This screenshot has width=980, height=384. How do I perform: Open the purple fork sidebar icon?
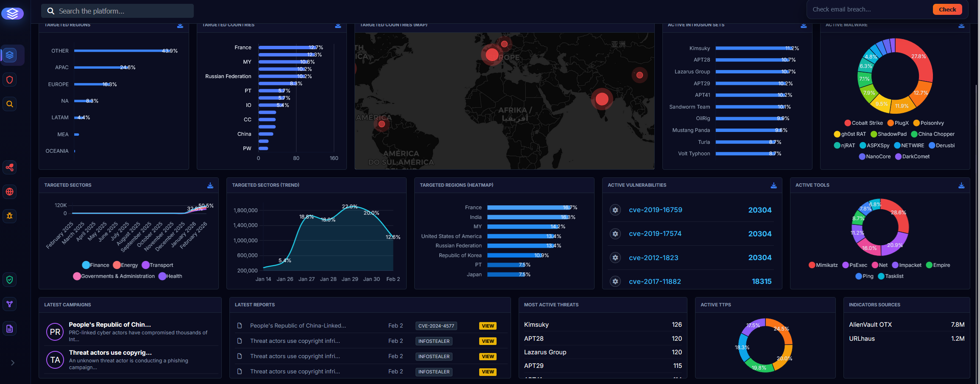[x=10, y=304]
